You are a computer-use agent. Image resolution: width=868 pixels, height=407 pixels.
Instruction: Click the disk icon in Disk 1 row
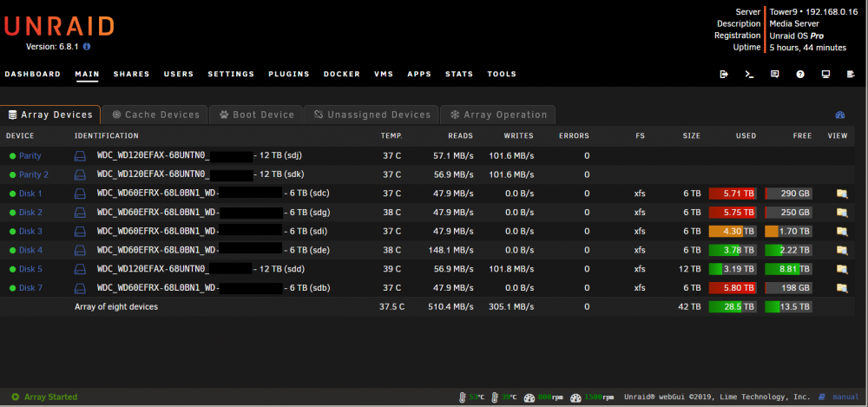(80, 194)
